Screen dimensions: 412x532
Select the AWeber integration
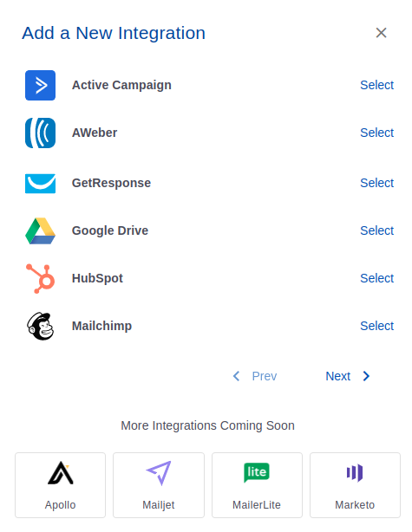(376, 133)
